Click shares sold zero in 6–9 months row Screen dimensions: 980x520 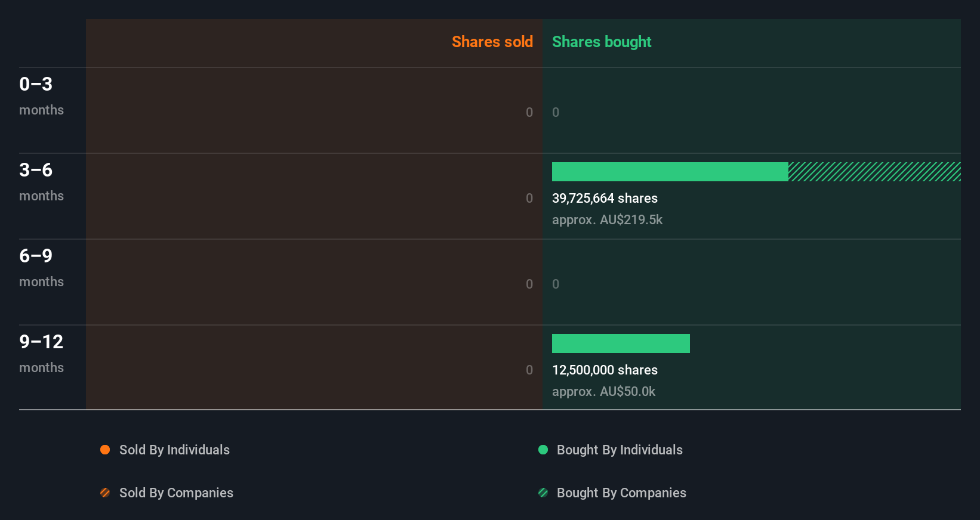coord(529,284)
